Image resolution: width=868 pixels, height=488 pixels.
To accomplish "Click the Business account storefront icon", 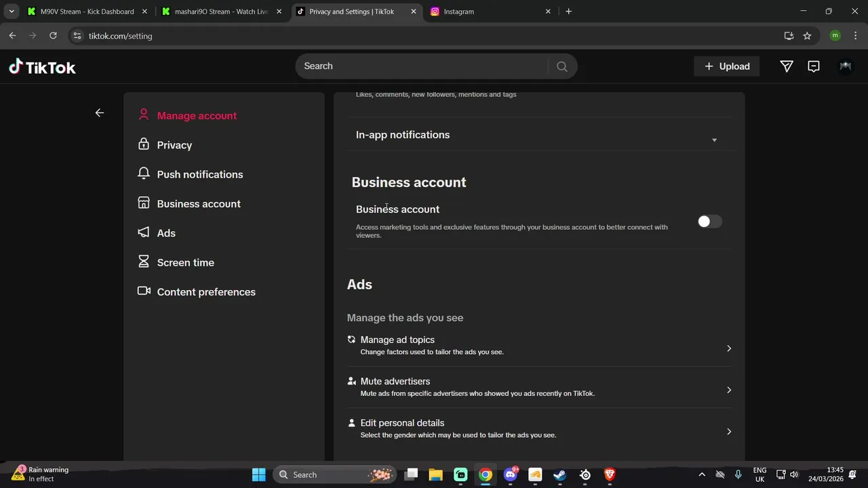I will [143, 203].
